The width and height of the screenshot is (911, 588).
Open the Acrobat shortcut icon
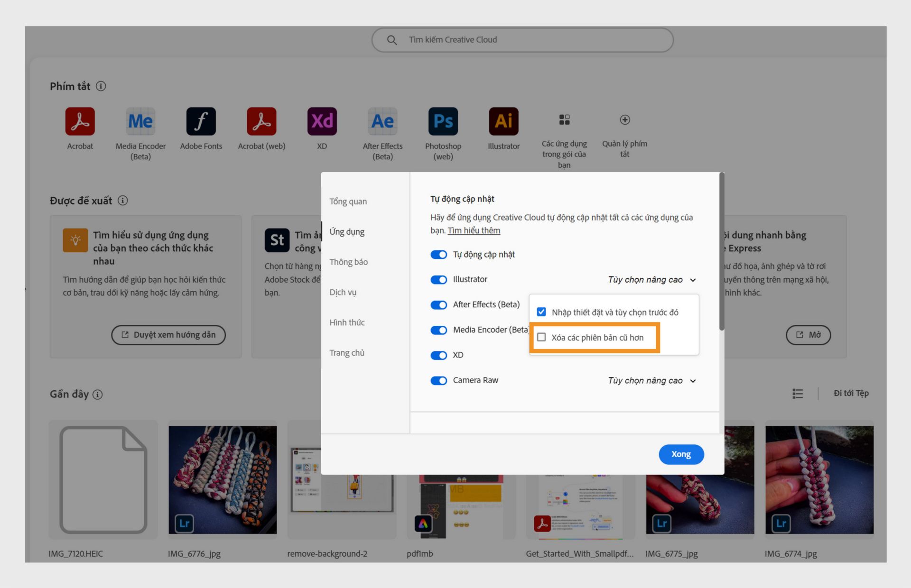tap(80, 121)
